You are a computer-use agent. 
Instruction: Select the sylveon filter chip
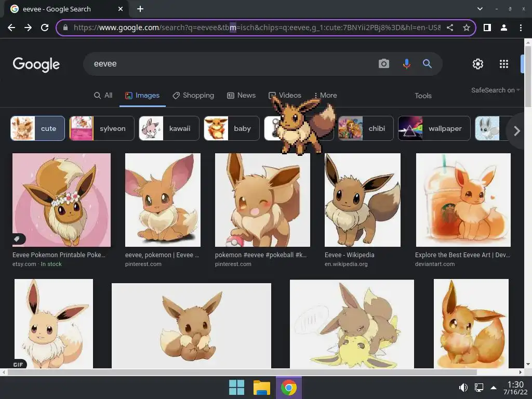coord(102,128)
